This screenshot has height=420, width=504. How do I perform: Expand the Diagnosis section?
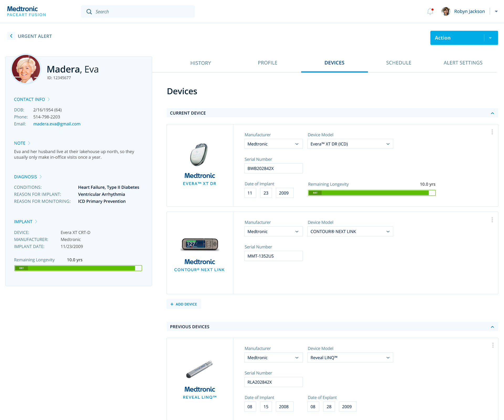[28, 177]
